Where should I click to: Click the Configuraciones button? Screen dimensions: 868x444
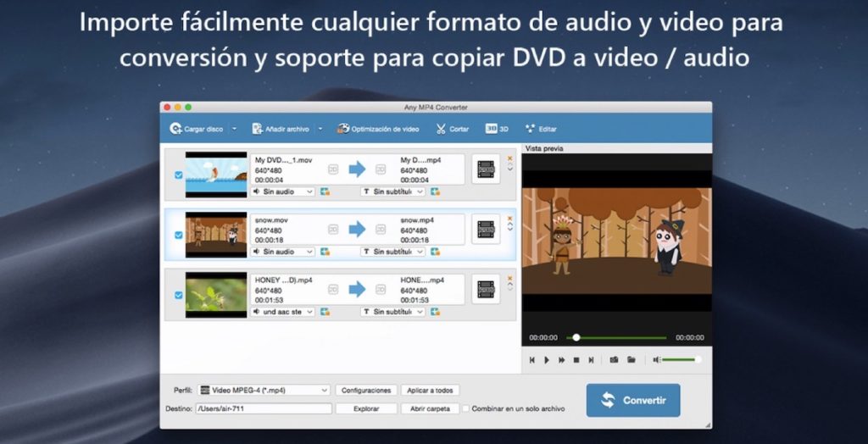366,391
